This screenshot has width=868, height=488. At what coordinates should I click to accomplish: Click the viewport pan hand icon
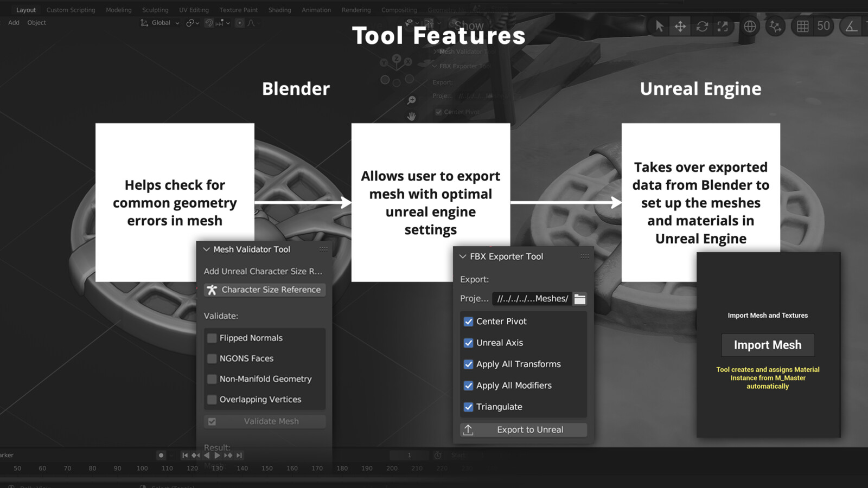pos(412,116)
